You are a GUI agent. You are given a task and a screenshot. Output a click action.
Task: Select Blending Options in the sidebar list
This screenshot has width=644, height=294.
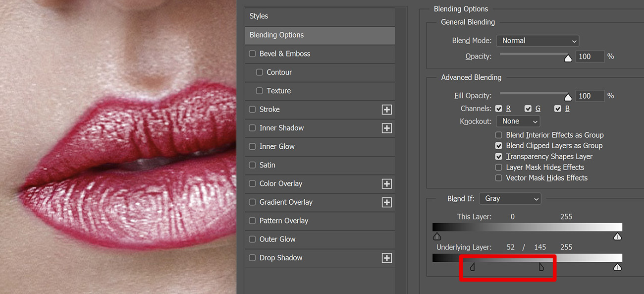click(x=320, y=35)
